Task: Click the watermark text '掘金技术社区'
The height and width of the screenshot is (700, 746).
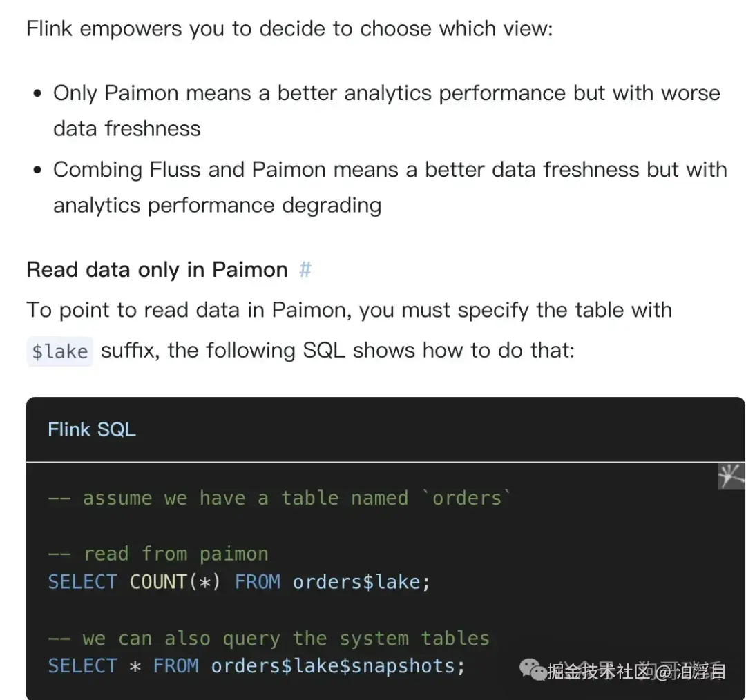Action: pyautogui.click(x=599, y=670)
